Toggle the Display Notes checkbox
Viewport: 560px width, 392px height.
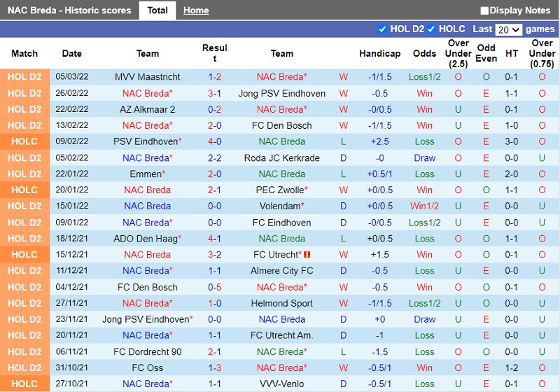click(484, 10)
